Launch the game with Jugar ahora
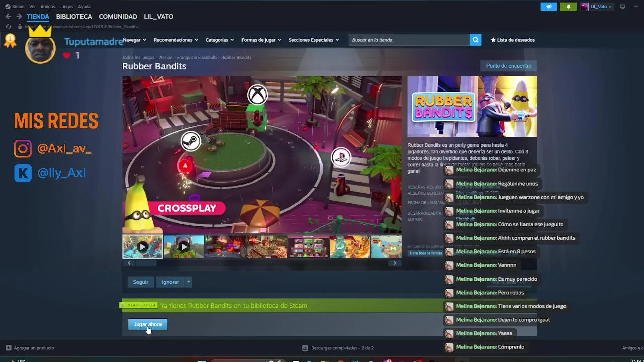644x362 pixels. tap(147, 324)
